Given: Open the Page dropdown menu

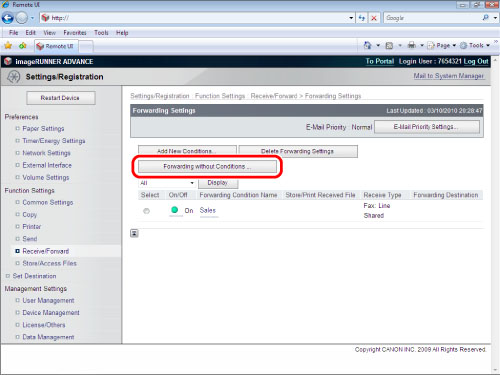Looking at the screenshot, I should click(442, 45).
